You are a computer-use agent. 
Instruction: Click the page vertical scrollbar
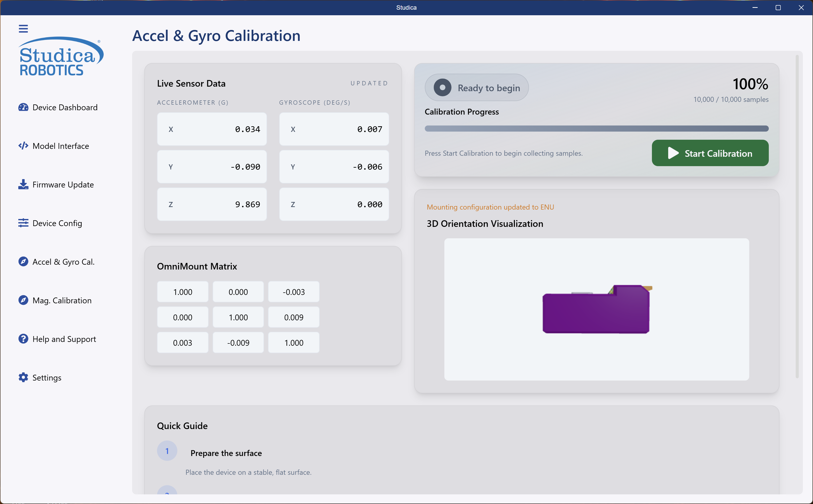coord(797,217)
